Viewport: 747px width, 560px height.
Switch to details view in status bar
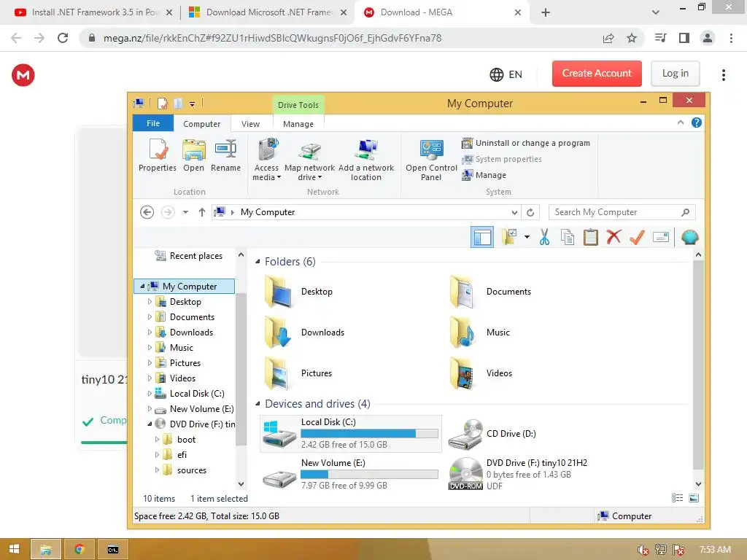pos(677,498)
